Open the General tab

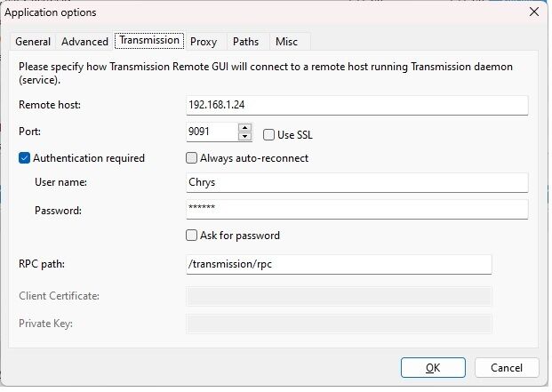(33, 42)
